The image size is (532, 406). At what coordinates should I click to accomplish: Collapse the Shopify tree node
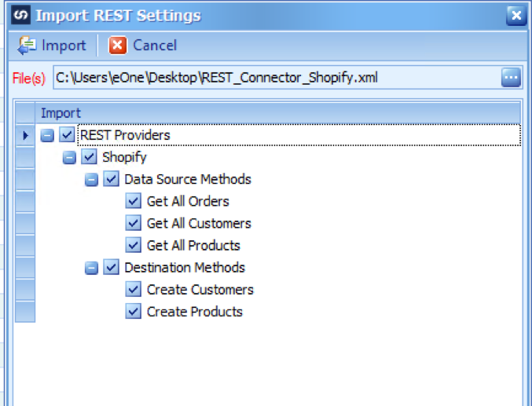(69, 158)
